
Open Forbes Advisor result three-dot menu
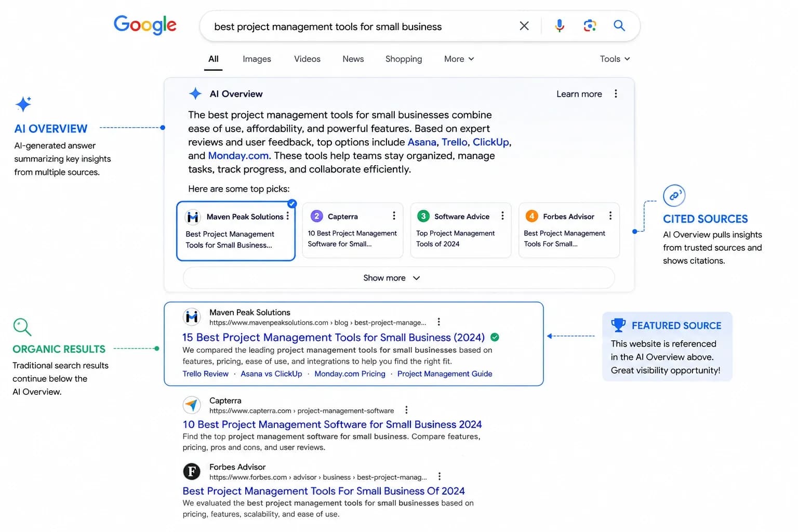(440, 476)
